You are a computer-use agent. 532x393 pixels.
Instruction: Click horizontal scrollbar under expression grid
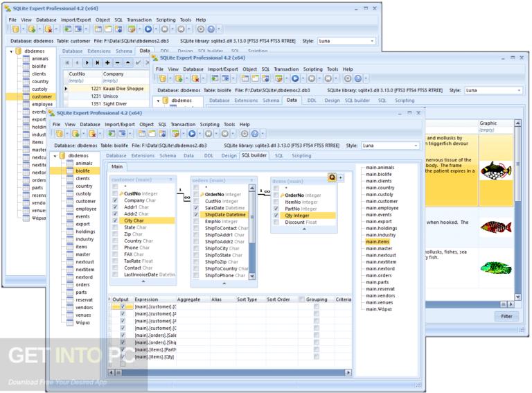230,373
